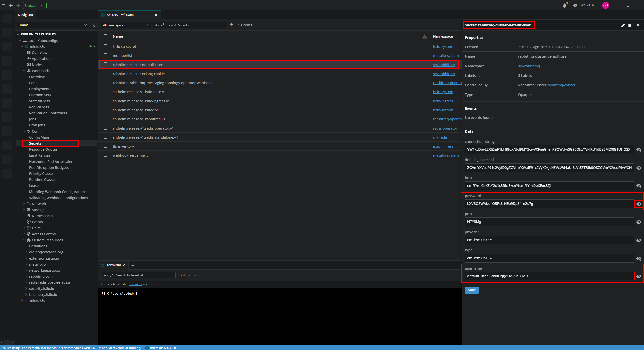Download the secrets list as CSV
The height and width of the screenshot is (350, 644).
(231, 25)
